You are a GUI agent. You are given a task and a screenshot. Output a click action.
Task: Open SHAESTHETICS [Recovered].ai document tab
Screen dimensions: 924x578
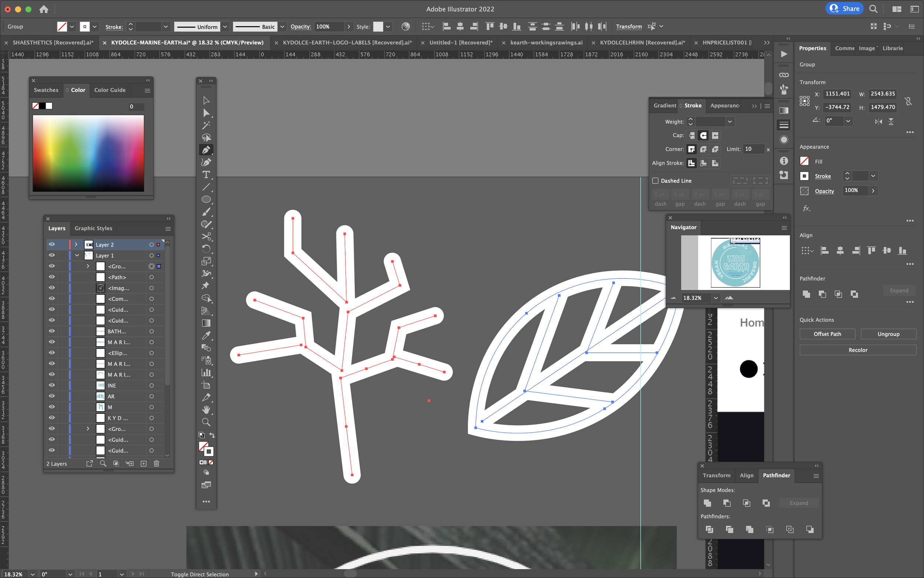(53, 43)
